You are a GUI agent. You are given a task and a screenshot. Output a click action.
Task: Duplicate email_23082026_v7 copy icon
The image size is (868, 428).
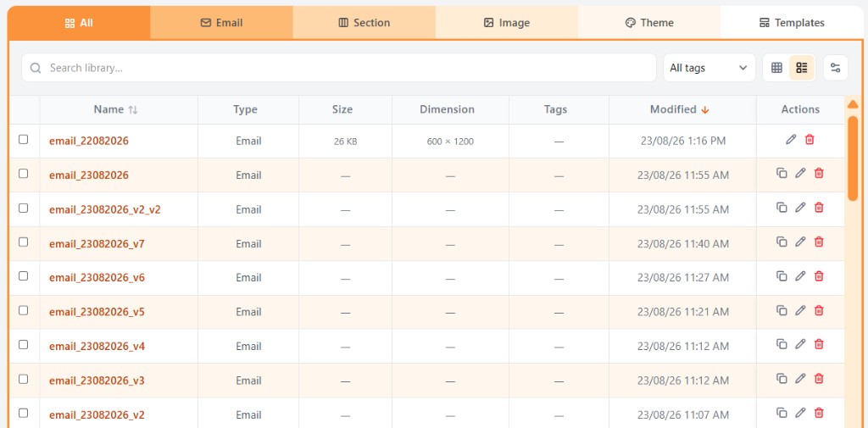782,242
